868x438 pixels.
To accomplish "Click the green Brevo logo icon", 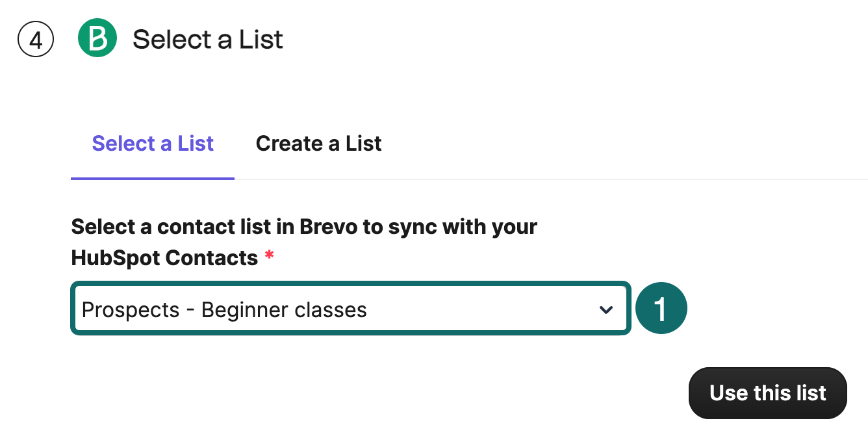I will [97, 38].
